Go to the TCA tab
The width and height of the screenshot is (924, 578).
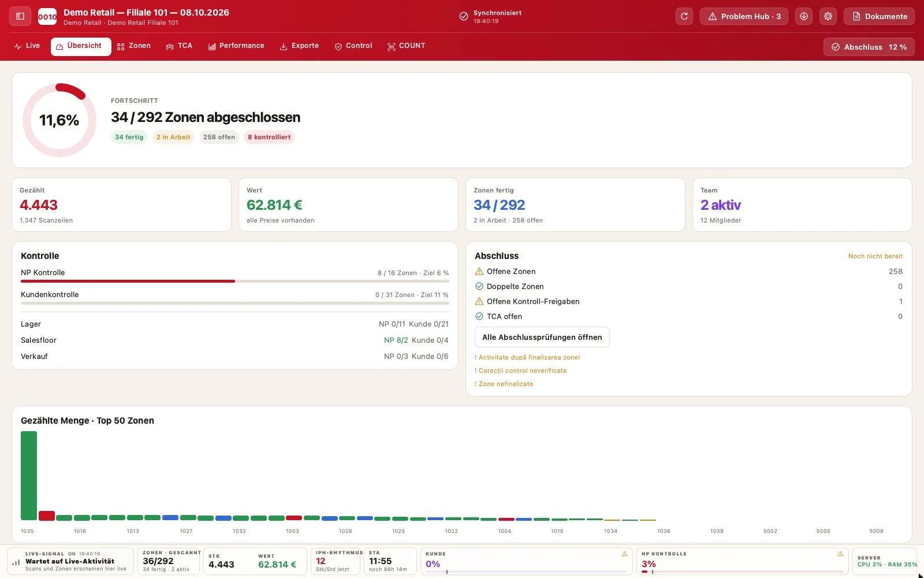(x=179, y=46)
